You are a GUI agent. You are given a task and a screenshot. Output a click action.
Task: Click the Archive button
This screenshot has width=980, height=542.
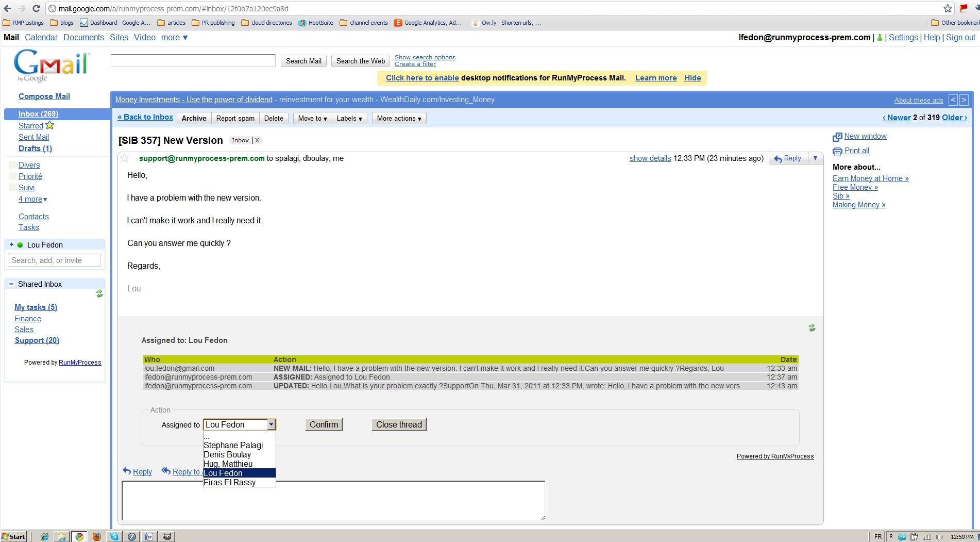(194, 119)
